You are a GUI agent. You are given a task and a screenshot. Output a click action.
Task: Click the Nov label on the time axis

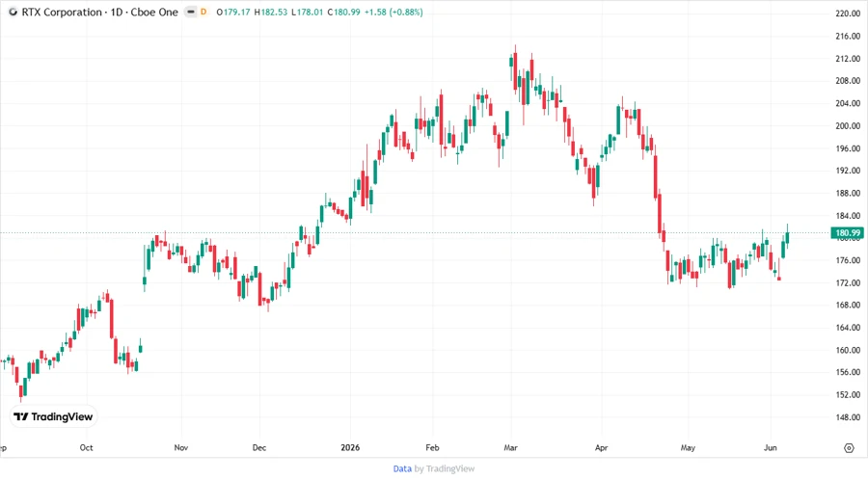coord(181,447)
